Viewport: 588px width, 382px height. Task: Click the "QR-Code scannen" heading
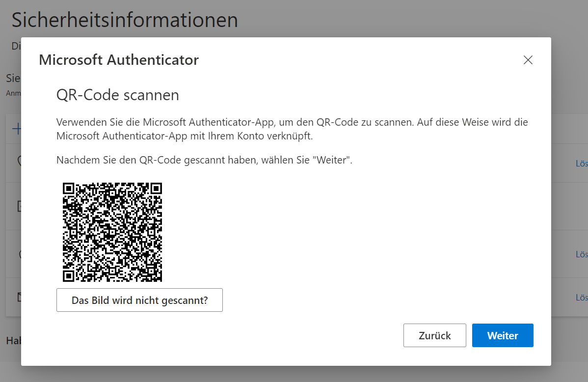(x=118, y=95)
